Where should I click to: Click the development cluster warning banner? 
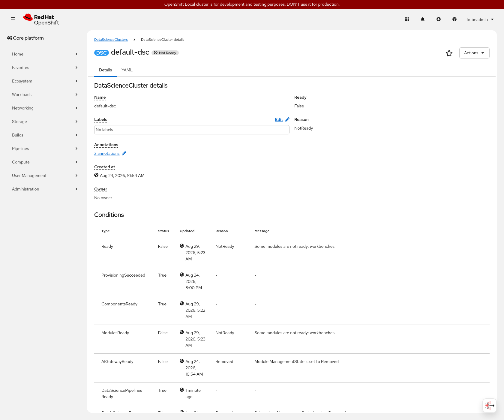[252, 4]
